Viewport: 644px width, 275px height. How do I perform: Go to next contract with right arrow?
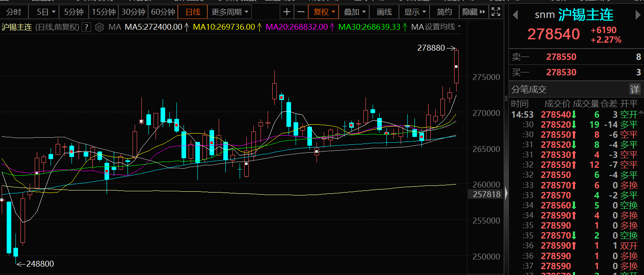tap(638, 15)
